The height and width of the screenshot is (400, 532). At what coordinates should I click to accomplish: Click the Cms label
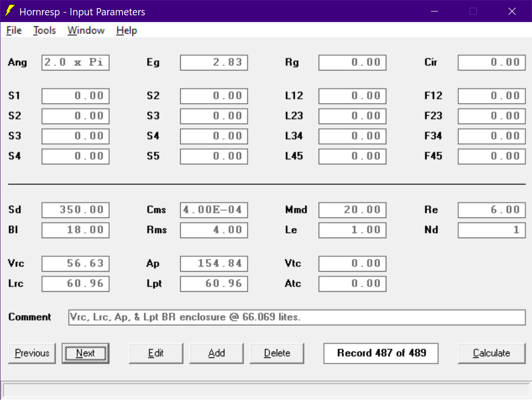tap(156, 210)
